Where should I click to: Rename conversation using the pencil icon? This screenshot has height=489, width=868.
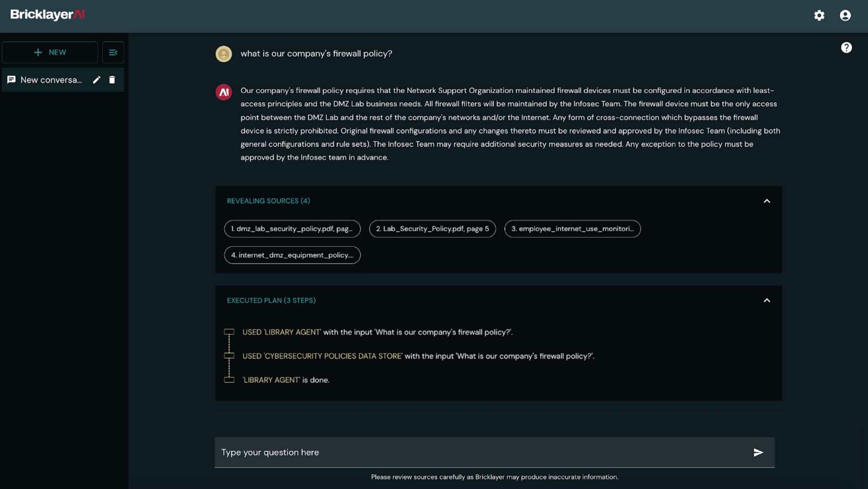coord(96,80)
